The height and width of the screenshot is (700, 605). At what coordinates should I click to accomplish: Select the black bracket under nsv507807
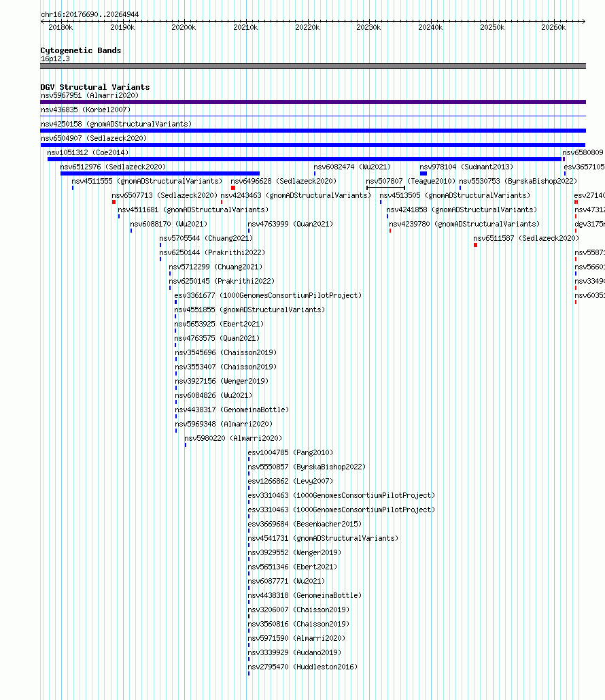coord(385,188)
